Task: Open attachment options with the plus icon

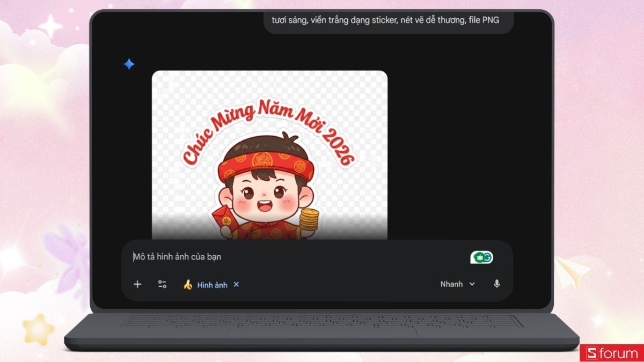Action: pyautogui.click(x=137, y=284)
